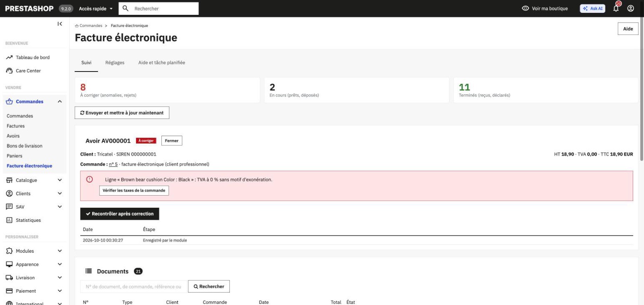This screenshot has width=644, height=305.
Task: Switch to the Réglages tab
Action: [x=115, y=63]
